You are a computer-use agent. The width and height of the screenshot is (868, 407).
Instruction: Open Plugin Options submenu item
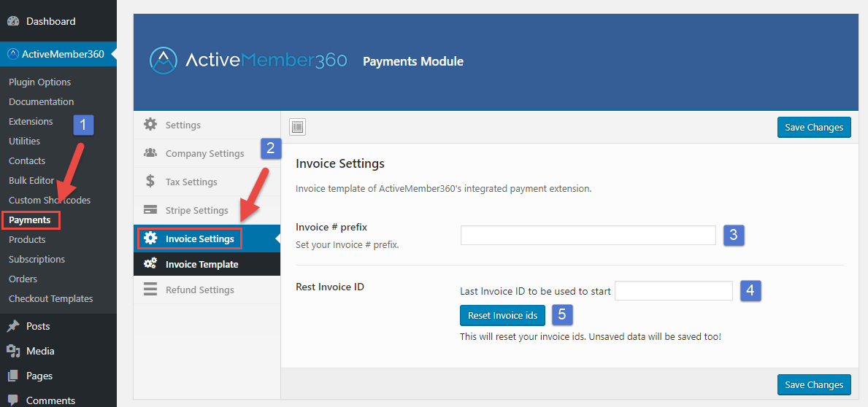(x=40, y=82)
